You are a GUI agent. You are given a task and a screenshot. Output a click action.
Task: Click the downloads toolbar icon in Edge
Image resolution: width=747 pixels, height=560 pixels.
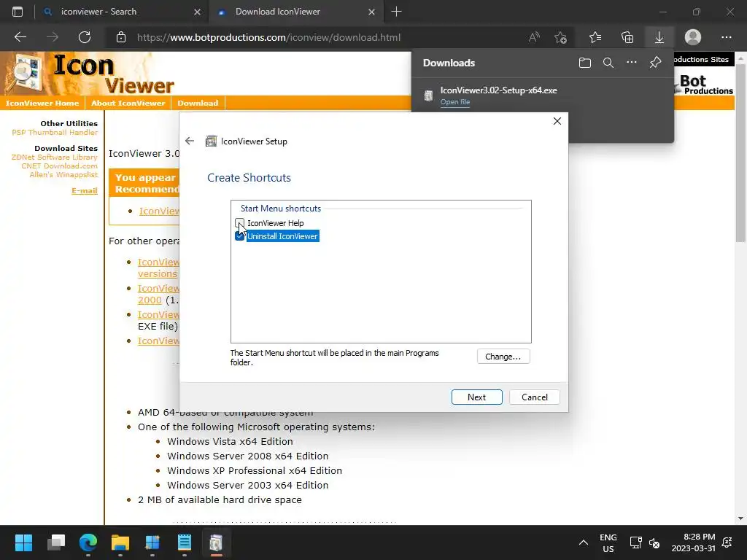[659, 37]
